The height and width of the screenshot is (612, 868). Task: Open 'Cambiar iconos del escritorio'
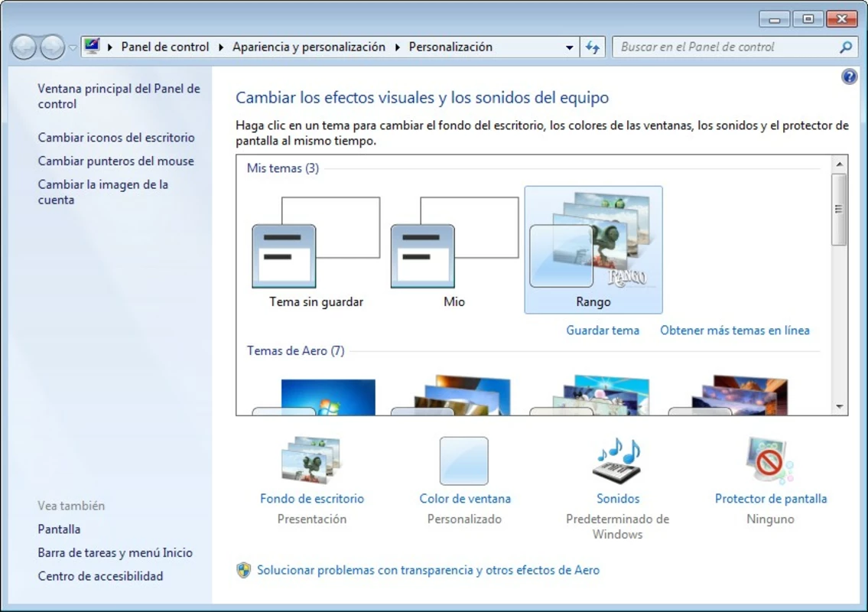pyautogui.click(x=116, y=138)
